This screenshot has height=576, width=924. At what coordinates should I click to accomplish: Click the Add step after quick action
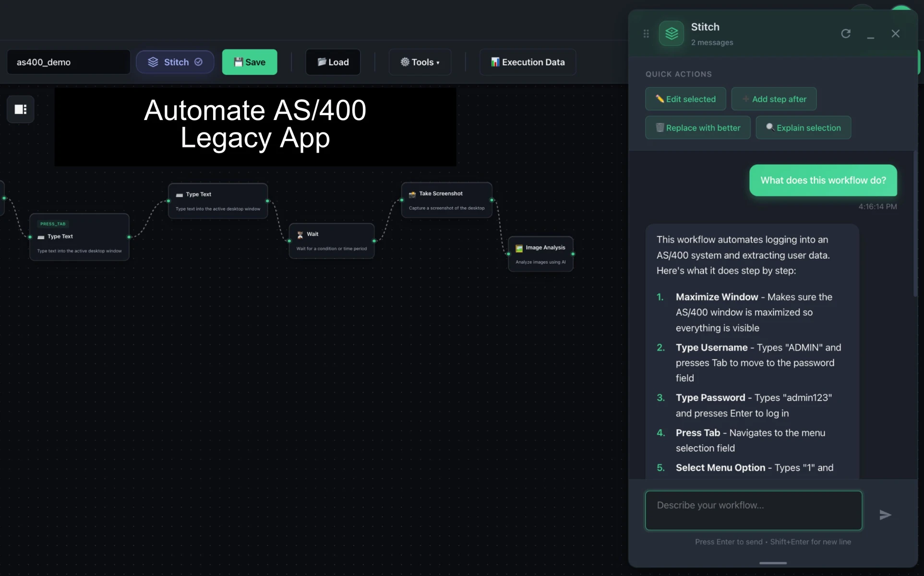774,99
